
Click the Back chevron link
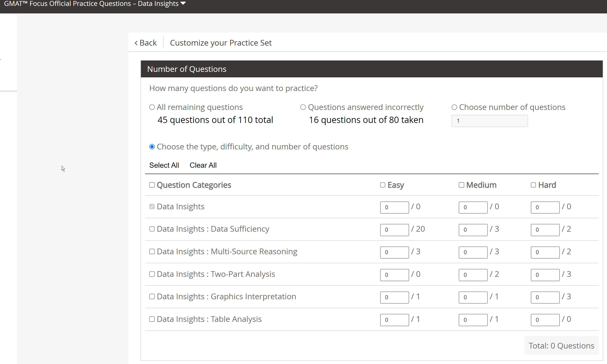click(x=146, y=43)
